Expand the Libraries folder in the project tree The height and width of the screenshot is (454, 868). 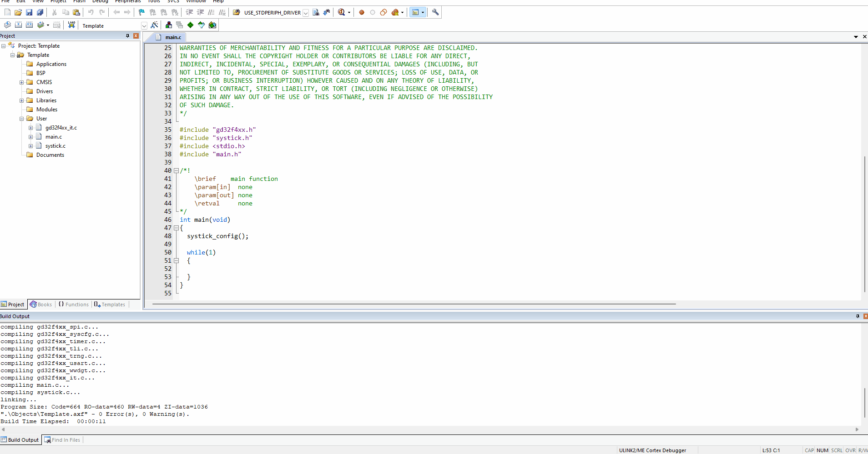[x=21, y=100]
